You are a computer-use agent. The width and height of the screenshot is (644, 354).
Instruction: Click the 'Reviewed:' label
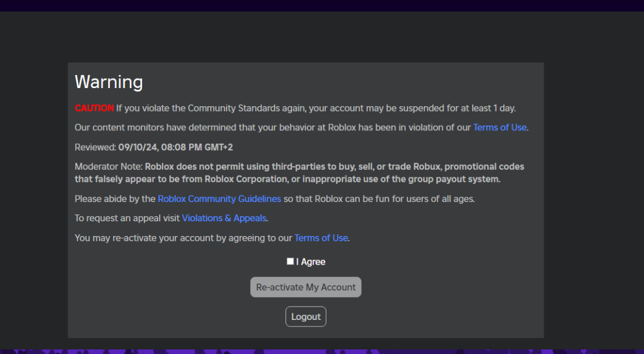(95, 147)
